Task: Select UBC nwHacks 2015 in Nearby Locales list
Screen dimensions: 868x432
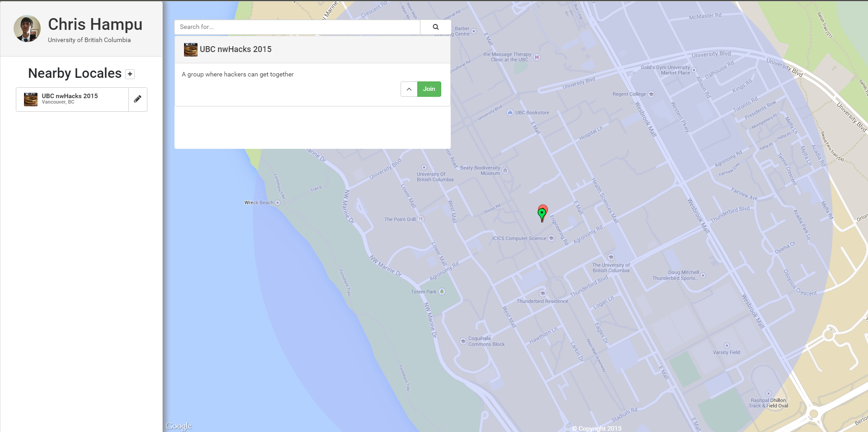Action: [72, 100]
